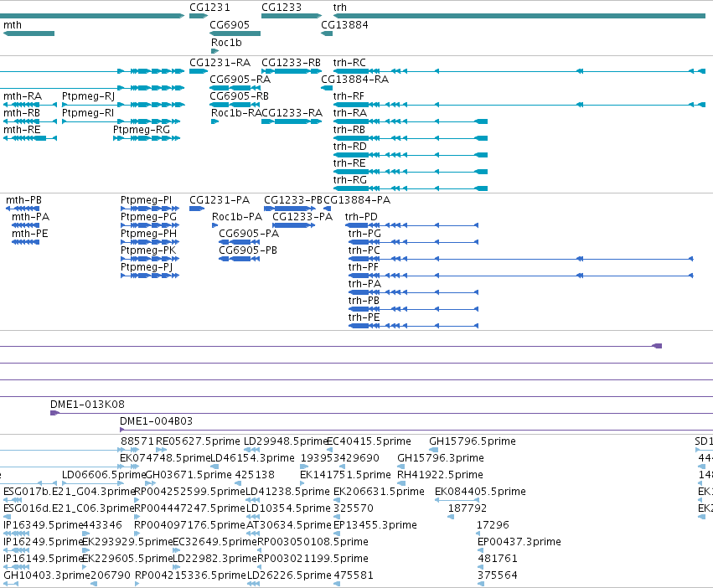Image resolution: width=713 pixels, height=588 pixels.
Task: Click the purple clone end marker on top line
Action: (x=657, y=346)
